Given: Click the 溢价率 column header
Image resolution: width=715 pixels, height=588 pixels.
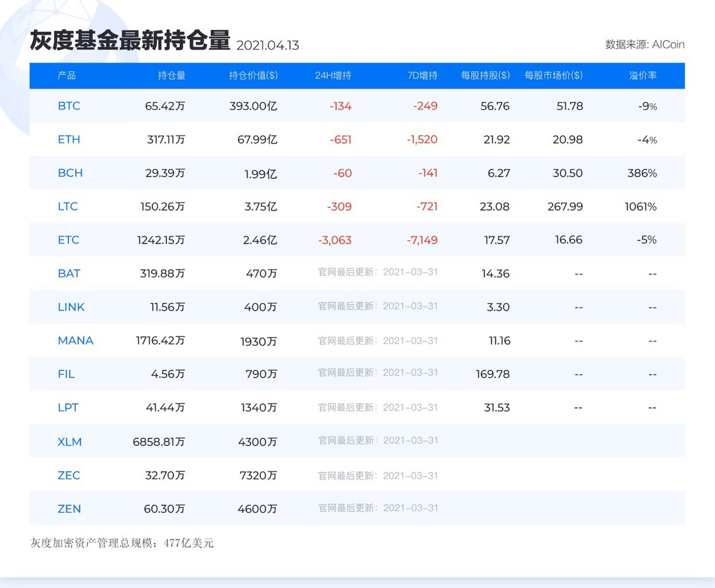Looking at the screenshot, I should [x=643, y=76].
